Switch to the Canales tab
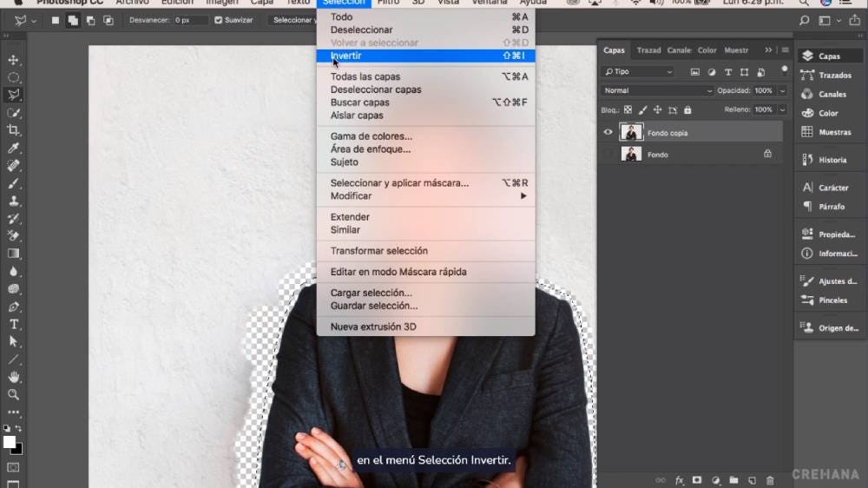This screenshot has height=488, width=868. pyautogui.click(x=679, y=50)
